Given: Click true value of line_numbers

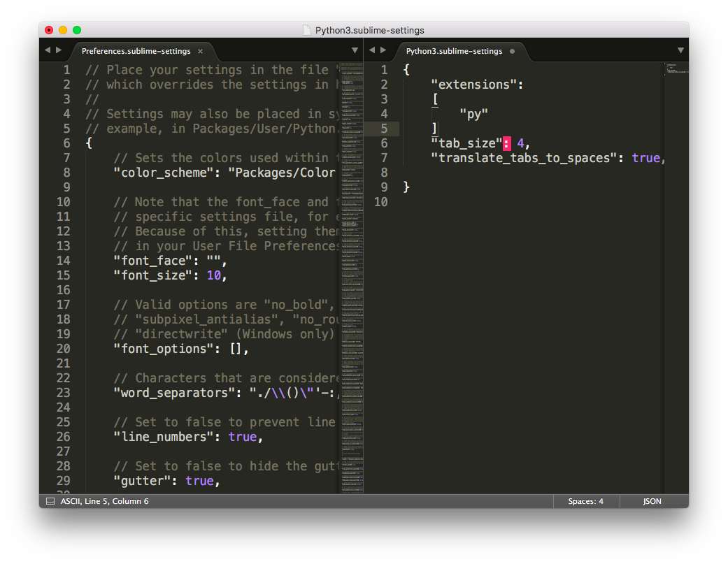Looking at the screenshot, I should click(x=243, y=437).
